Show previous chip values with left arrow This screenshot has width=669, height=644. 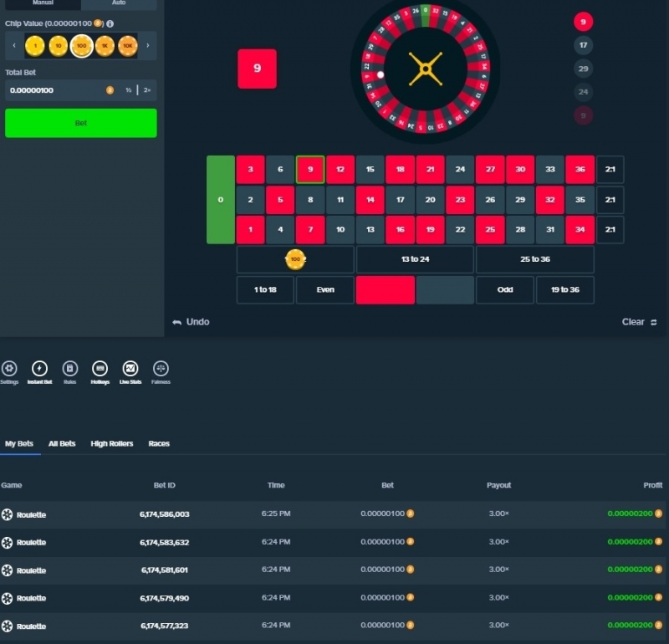[x=14, y=45]
